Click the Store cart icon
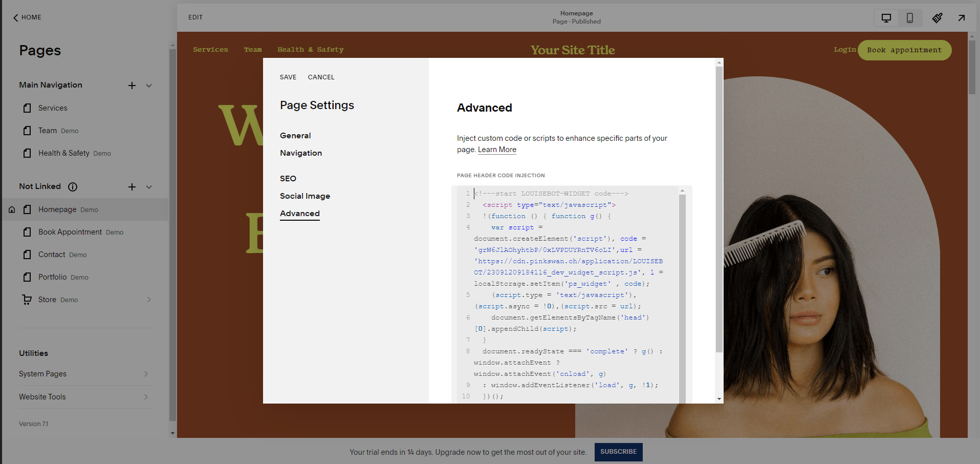This screenshot has height=464, width=980. (27, 300)
